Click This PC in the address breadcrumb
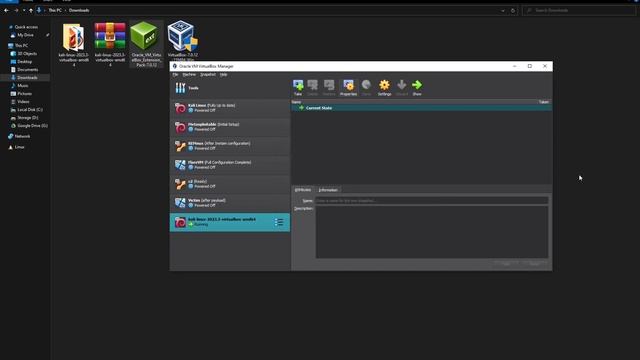640x360 pixels. [55, 10]
